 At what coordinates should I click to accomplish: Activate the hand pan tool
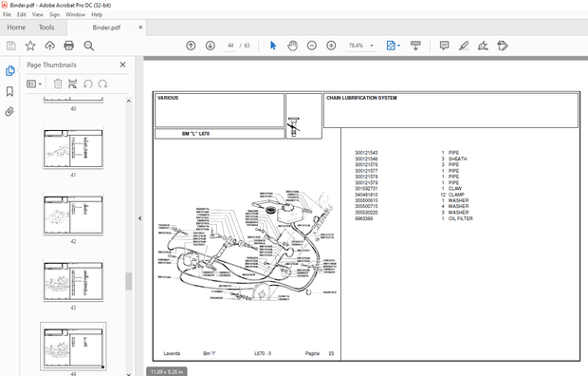[x=292, y=46]
